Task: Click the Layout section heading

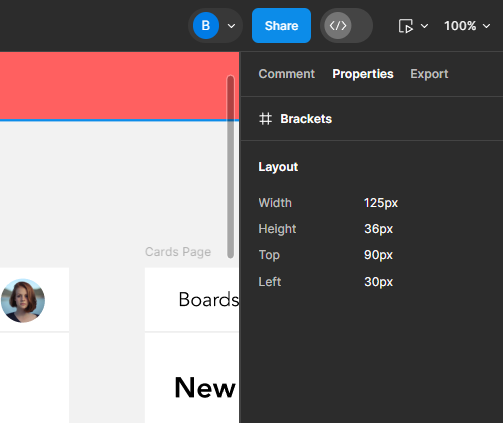Action: tap(278, 167)
